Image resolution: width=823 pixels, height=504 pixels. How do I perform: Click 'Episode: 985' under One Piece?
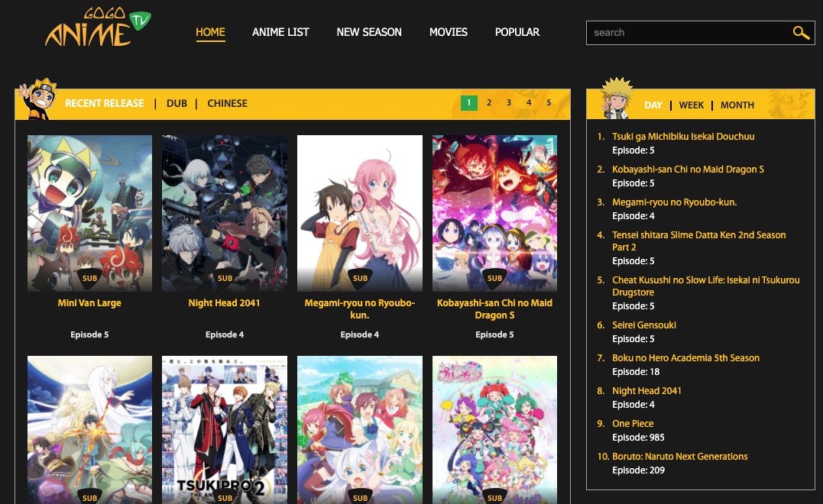[638, 438]
